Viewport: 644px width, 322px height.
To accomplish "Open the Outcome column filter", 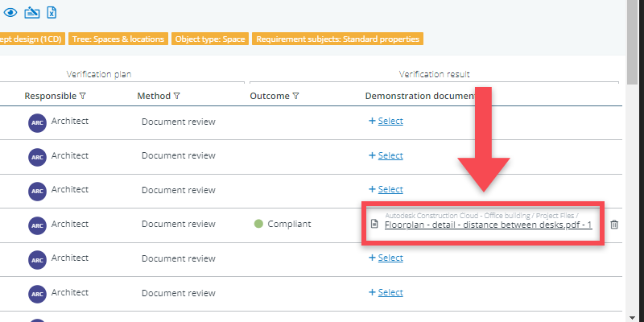I will click(x=295, y=96).
